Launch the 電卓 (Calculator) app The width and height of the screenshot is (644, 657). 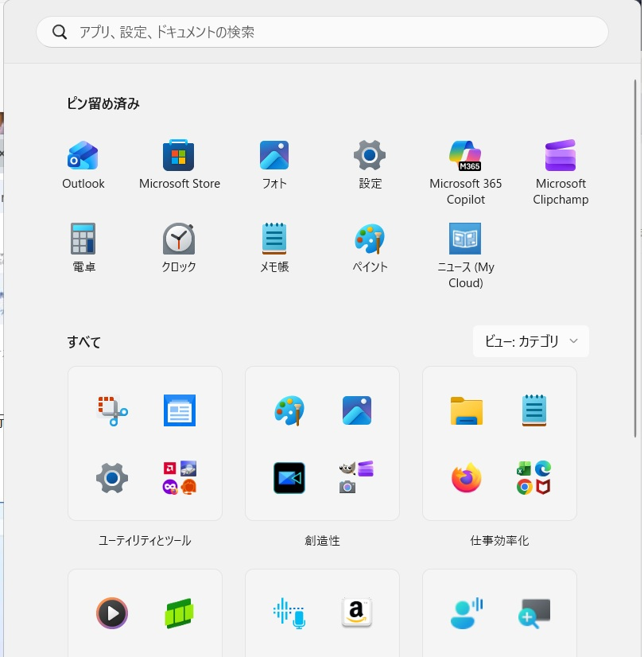pos(83,239)
